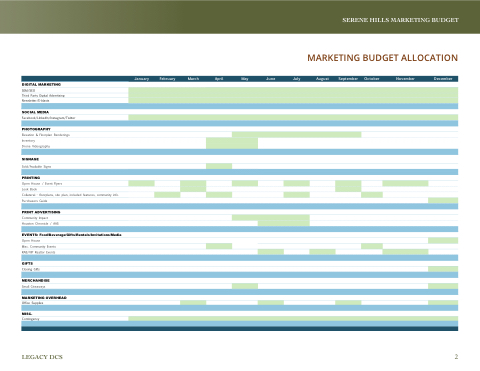The width and height of the screenshot is (480, 371).
Task: Click the Digital Marketing section heading
Action: (41, 85)
